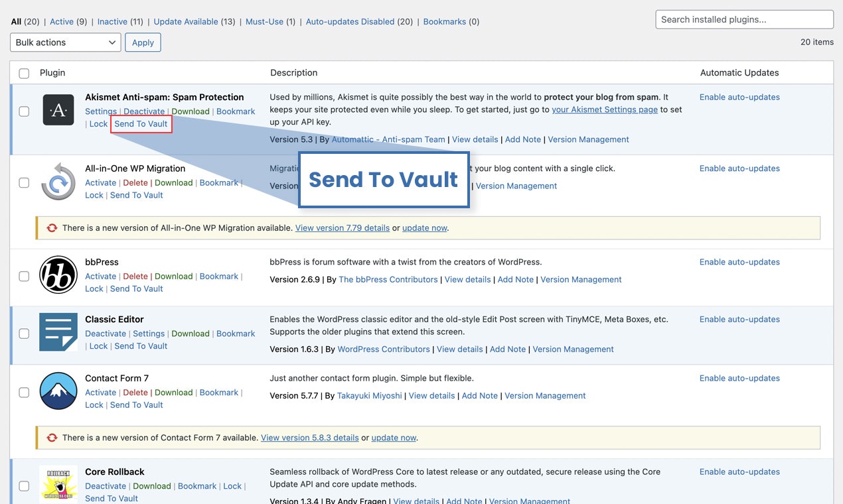Screen dimensions: 843x504
Task: Check the Akismet Anti-spam row checkbox
Action: point(24,111)
